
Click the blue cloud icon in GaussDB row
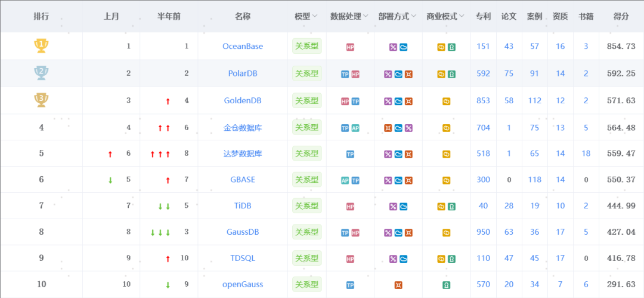[398, 233]
